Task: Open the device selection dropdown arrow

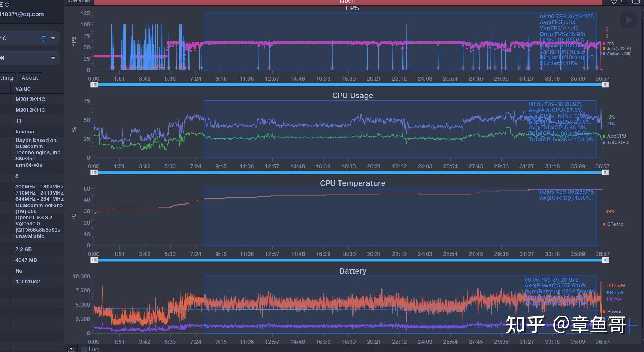Action: (53, 38)
